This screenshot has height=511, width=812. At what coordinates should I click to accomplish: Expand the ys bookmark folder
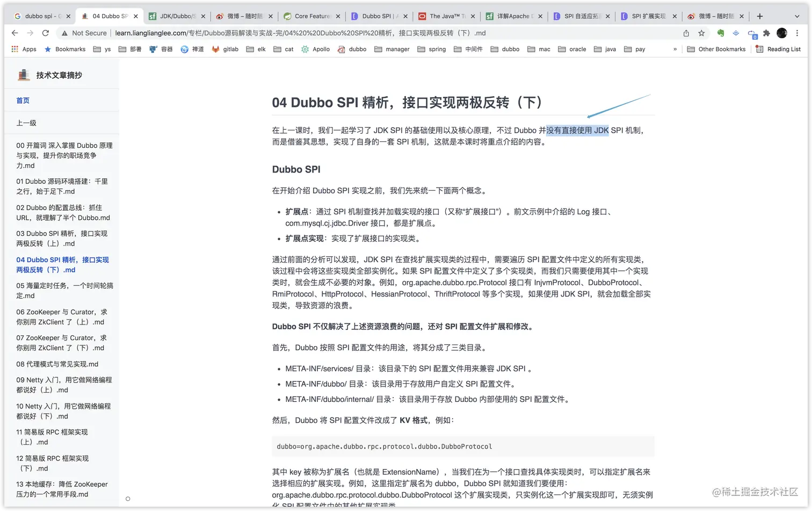pyautogui.click(x=102, y=49)
